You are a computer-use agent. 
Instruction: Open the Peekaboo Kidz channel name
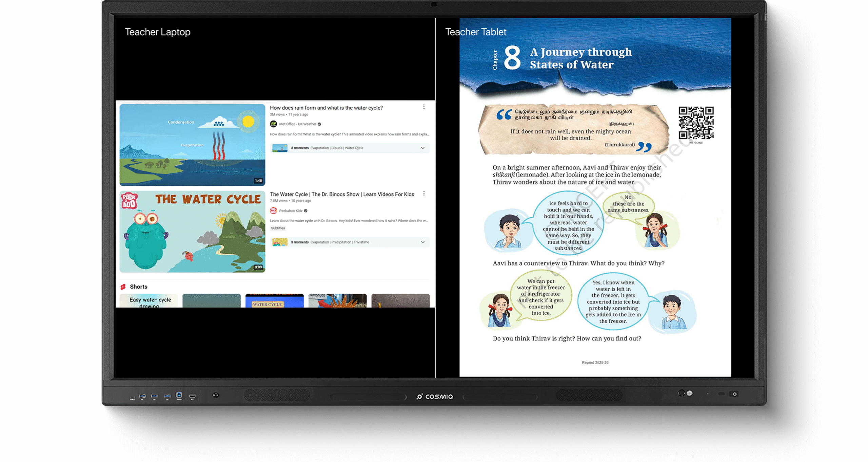coord(291,211)
